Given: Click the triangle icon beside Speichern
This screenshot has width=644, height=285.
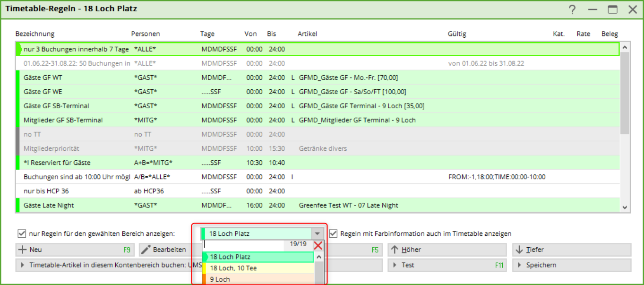Looking at the screenshot, I should (x=519, y=265).
